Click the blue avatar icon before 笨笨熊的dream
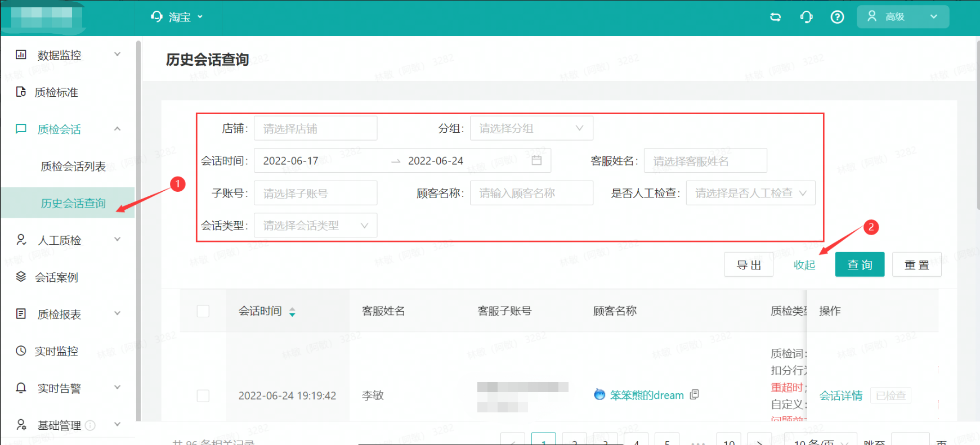 [599, 394]
